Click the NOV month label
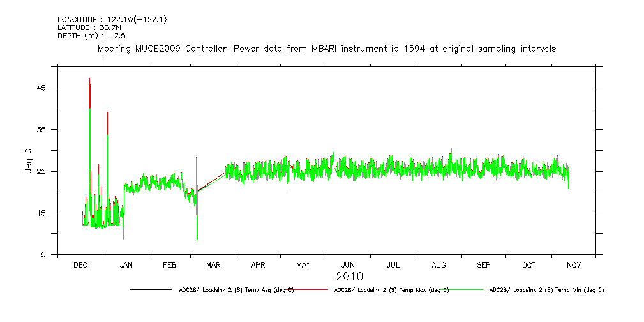This screenshot has width=644, height=322. (573, 264)
